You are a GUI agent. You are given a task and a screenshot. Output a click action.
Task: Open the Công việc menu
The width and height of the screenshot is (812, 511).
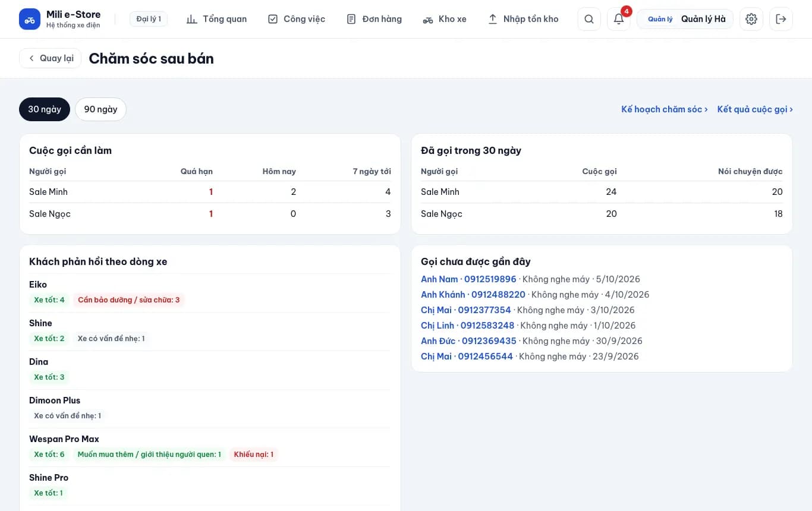coord(297,19)
